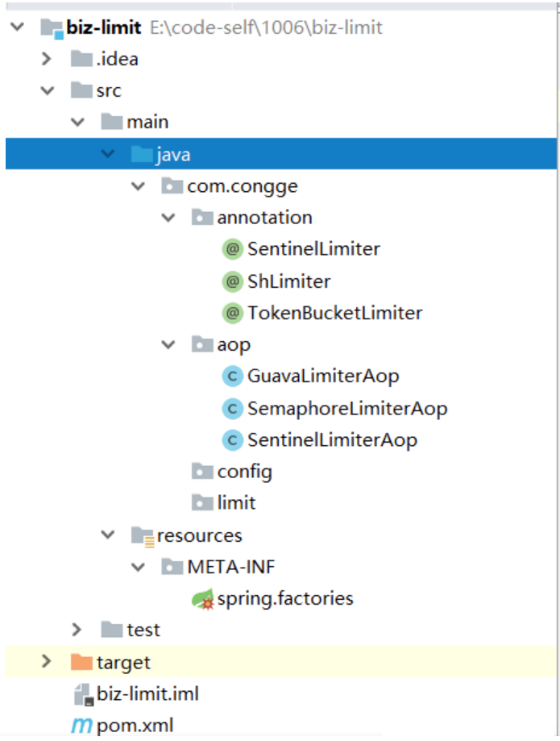
Task: Collapse the aop package
Action: pos(168,344)
